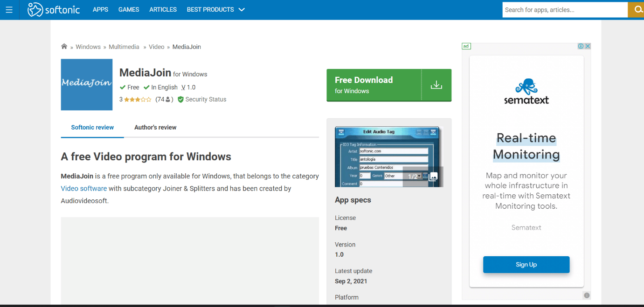The width and height of the screenshot is (644, 307).
Task: Click the Security Status shield icon
Action: [x=181, y=99]
